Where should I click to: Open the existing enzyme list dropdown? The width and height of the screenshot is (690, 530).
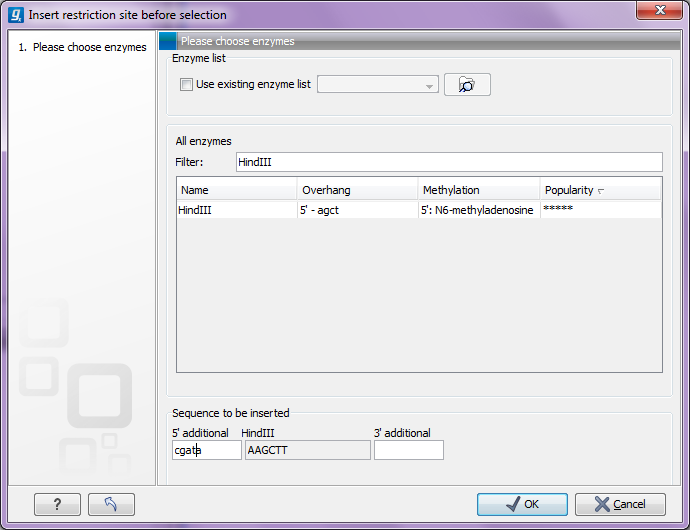pyautogui.click(x=378, y=85)
